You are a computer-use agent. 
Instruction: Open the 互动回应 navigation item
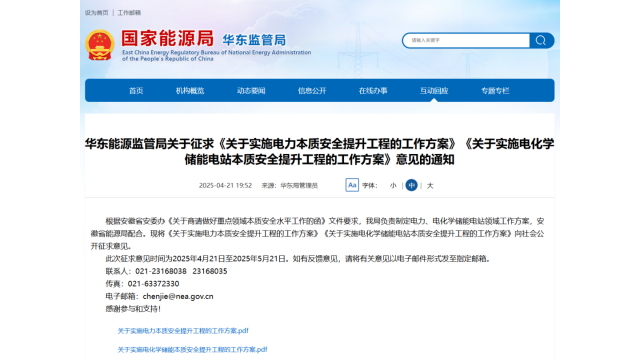[x=434, y=91]
